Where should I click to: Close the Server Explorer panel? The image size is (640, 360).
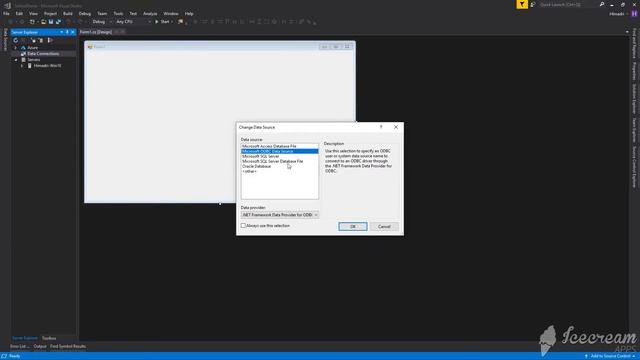click(73, 32)
